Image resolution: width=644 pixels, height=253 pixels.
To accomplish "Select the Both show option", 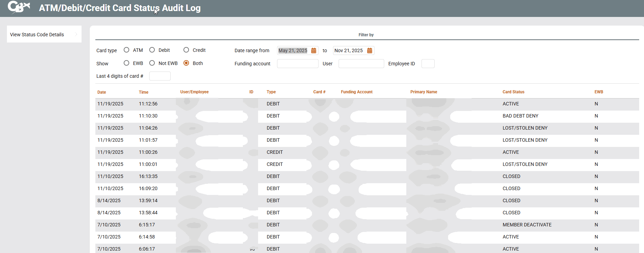I will 186,63.
